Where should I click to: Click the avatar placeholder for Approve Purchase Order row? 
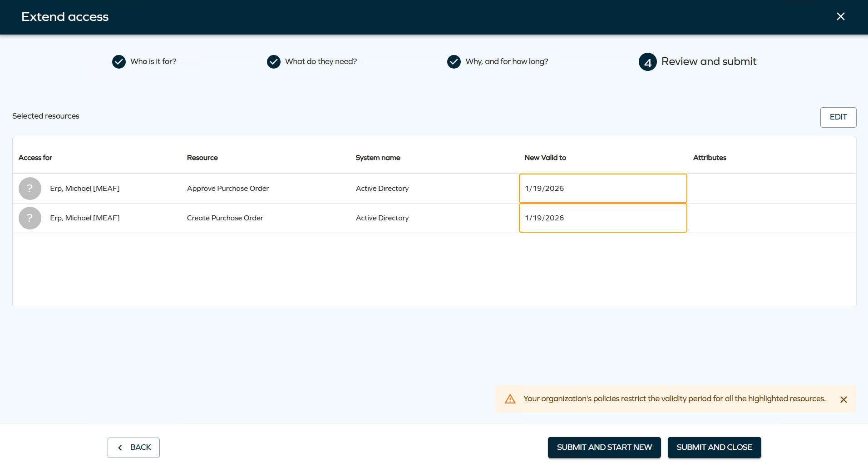(x=30, y=188)
